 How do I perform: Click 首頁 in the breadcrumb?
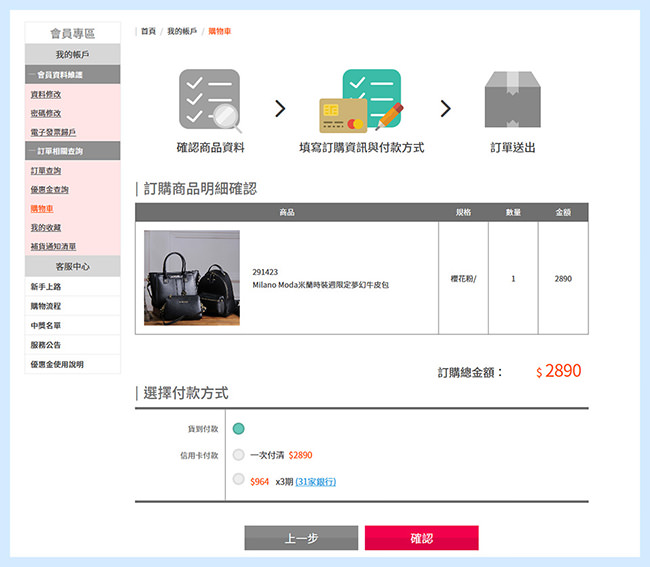148,32
